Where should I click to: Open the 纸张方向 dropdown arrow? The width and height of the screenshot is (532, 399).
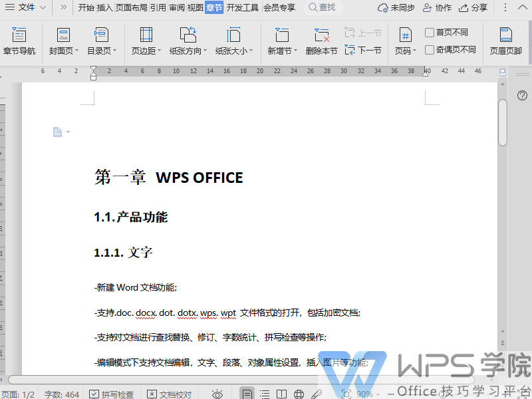pos(205,51)
